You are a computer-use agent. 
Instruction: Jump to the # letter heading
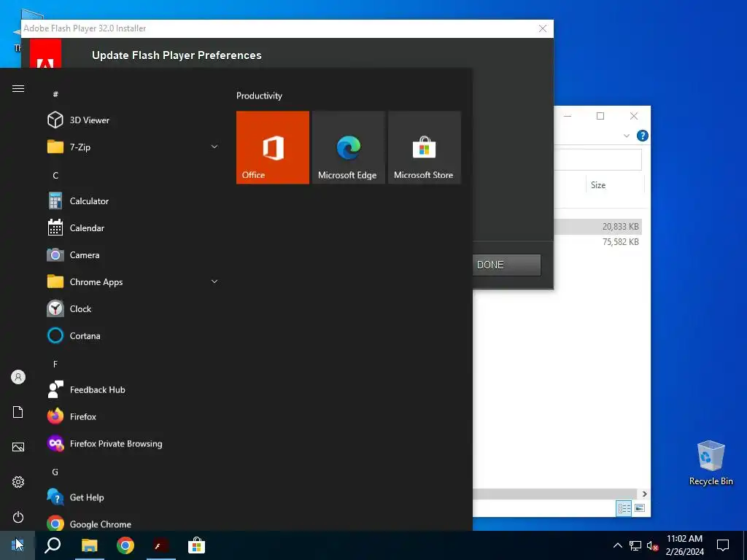click(55, 94)
